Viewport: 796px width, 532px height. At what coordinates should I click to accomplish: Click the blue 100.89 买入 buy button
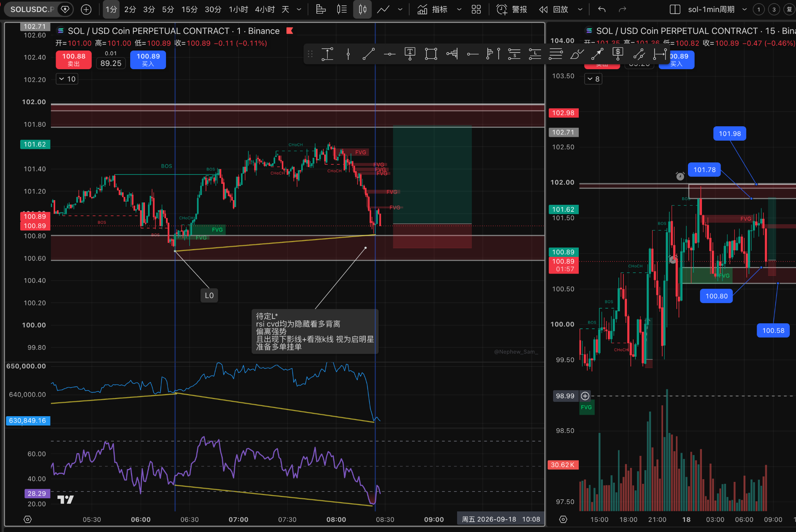[148, 60]
